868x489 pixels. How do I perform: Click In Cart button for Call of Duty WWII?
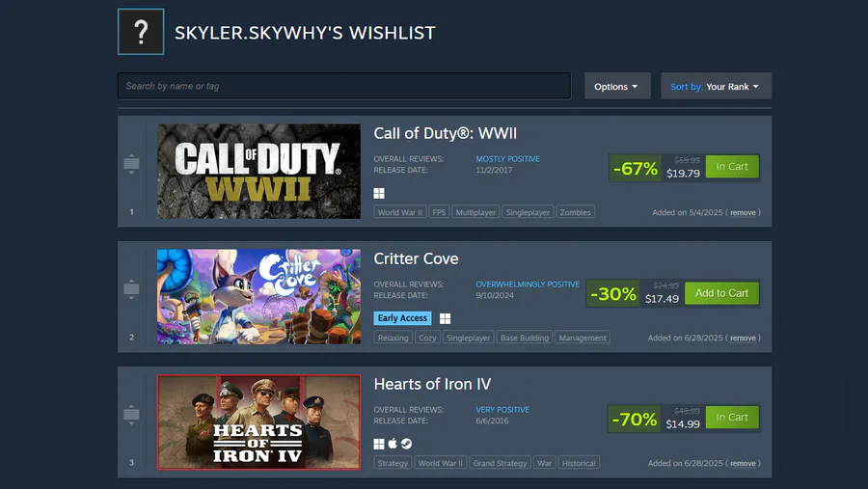(732, 167)
